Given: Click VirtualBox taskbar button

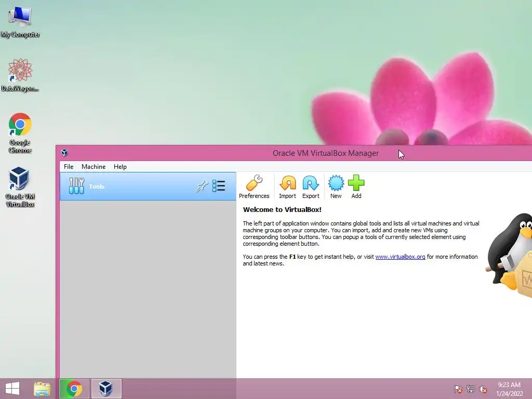Looking at the screenshot, I should [106, 389].
